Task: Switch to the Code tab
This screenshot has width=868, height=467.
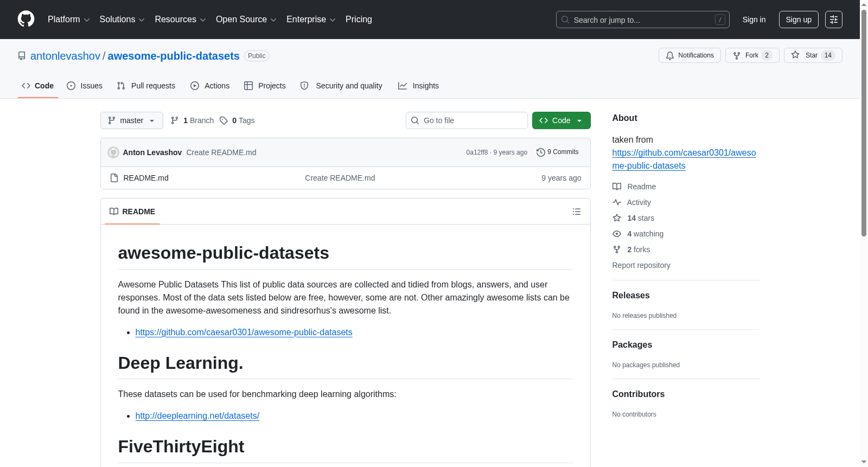Action: tap(38, 86)
